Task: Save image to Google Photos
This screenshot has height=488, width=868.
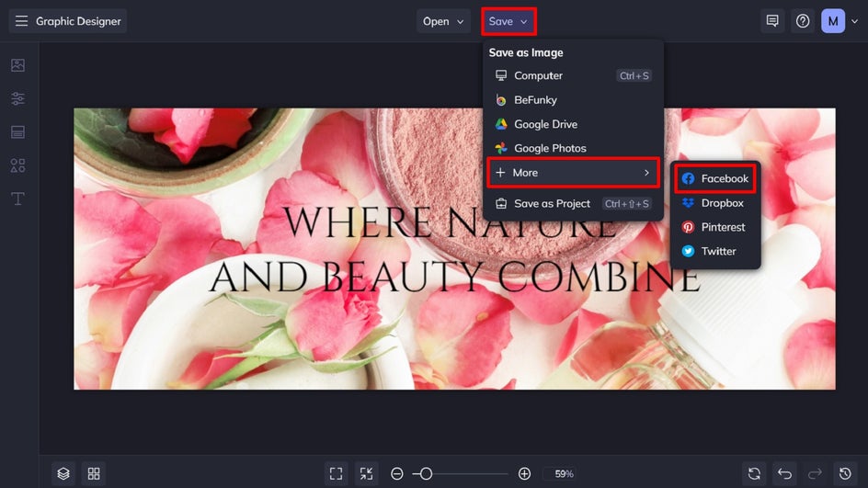Action: (573, 148)
